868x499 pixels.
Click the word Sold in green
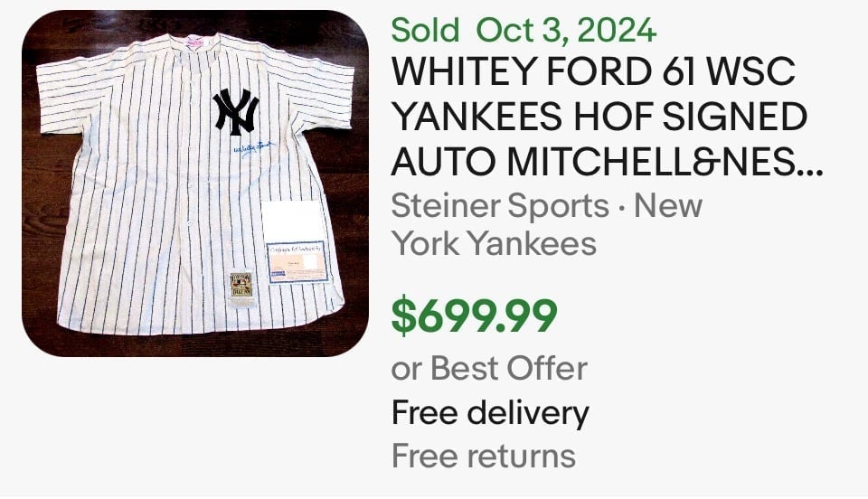(x=425, y=30)
